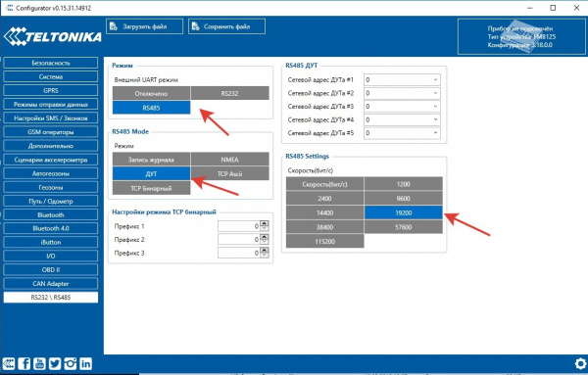Open Настройки SMS / Звонков section
The height and width of the screenshot is (375, 588).
click(x=51, y=118)
